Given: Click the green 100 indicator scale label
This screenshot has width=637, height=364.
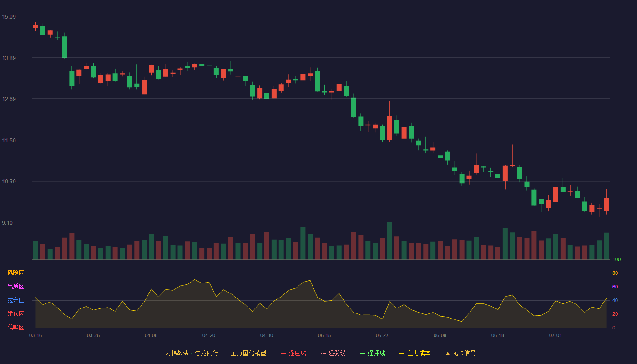Looking at the screenshot, I should [617, 260].
